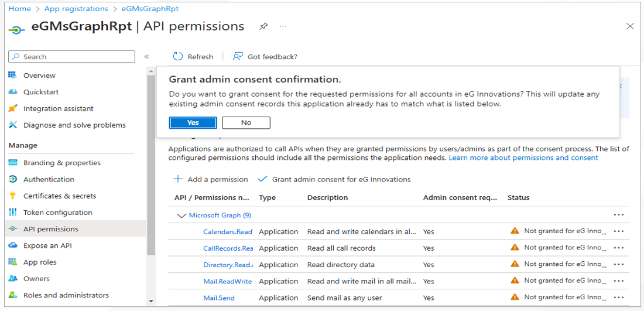Open ellipsis menu for Mail.ReadWrite row
This screenshot has height=311, width=644.
click(x=619, y=281)
